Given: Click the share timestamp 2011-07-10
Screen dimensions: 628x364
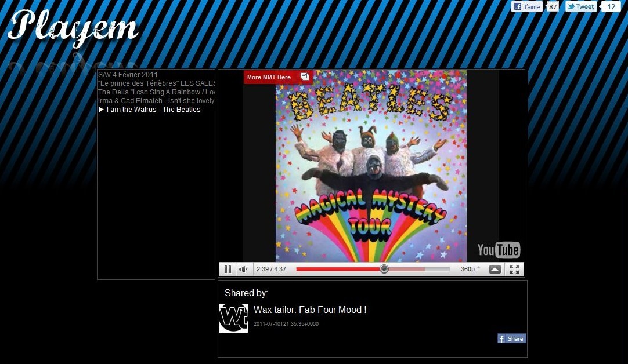Looking at the screenshot, I should tap(286, 324).
